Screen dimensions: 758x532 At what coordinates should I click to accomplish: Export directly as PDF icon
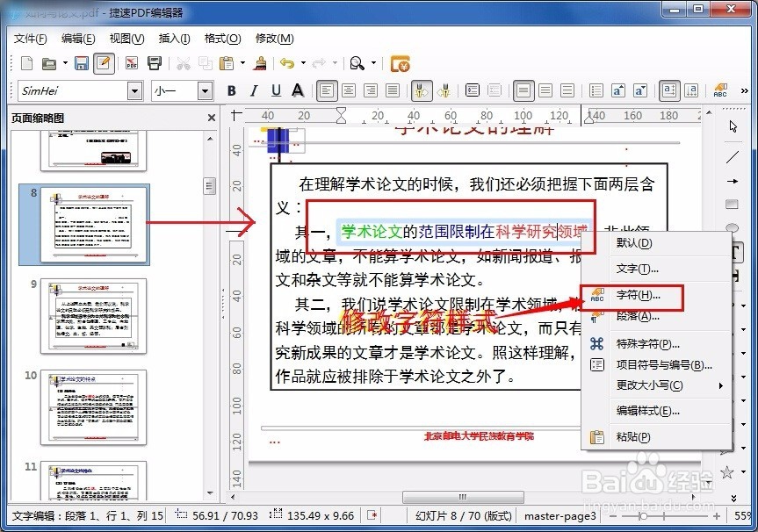pos(132,63)
